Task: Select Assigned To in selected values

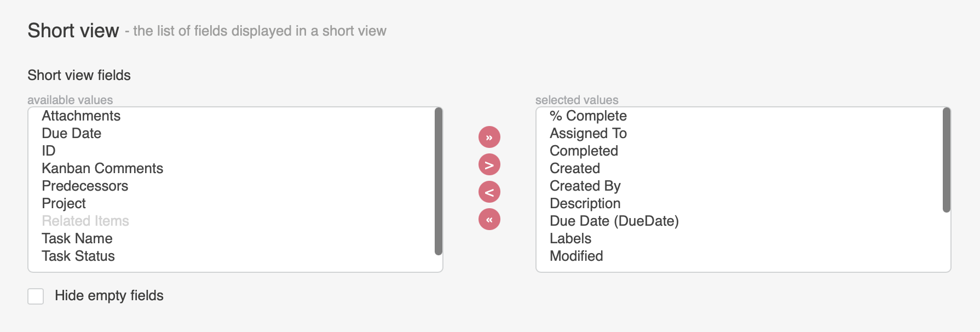Action: point(589,133)
